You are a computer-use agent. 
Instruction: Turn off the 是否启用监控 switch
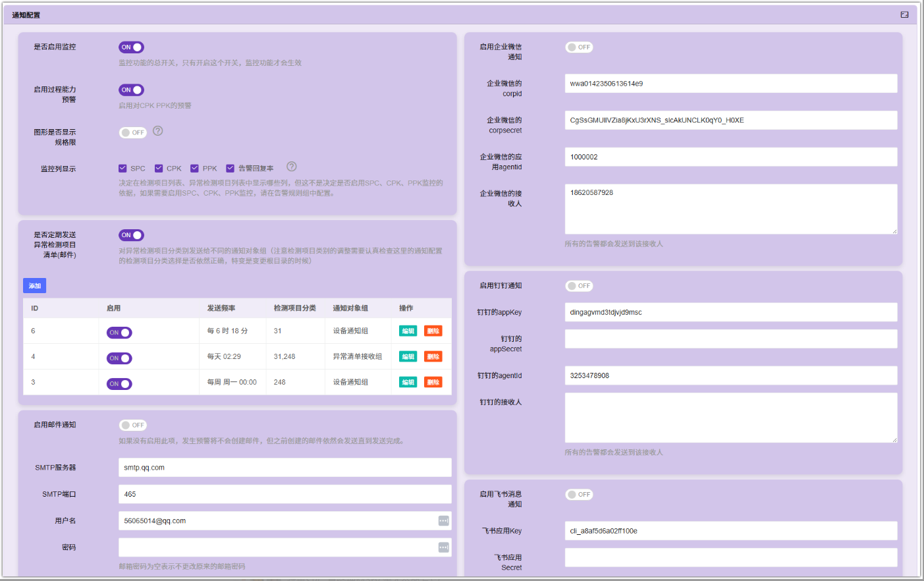[131, 47]
